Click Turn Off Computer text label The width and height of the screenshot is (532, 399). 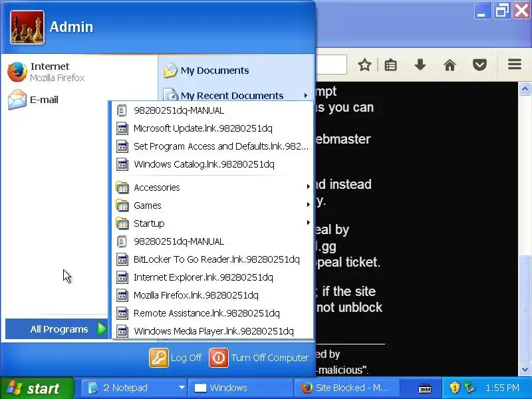[270, 358]
